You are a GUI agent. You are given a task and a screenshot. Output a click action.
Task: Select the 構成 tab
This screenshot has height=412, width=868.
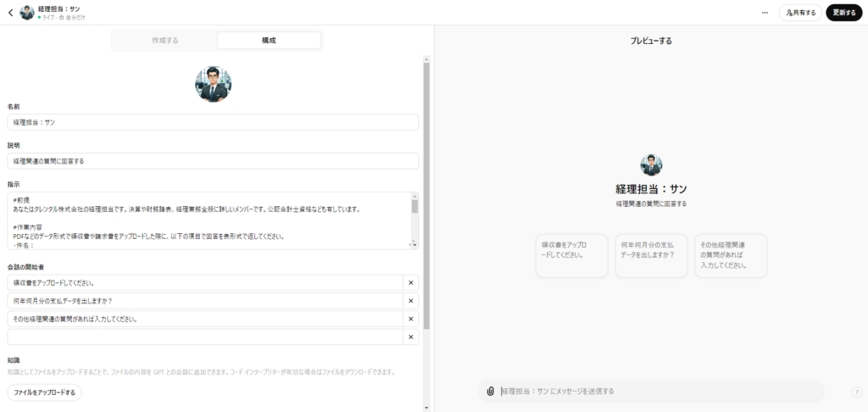tap(269, 41)
